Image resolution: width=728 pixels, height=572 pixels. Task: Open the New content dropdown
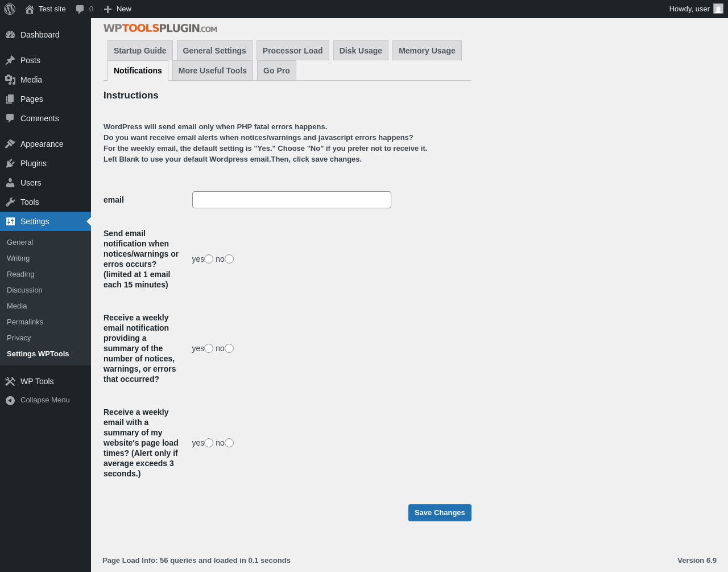click(118, 9)
